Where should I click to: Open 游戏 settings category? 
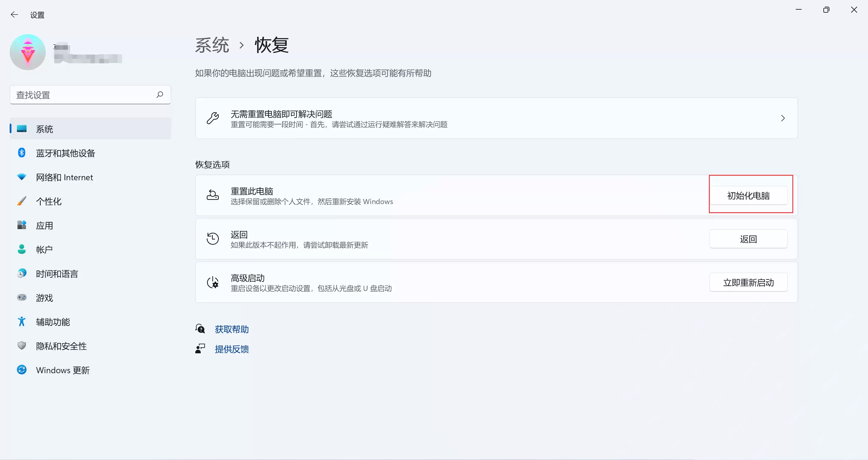click(x=90, y=298)
